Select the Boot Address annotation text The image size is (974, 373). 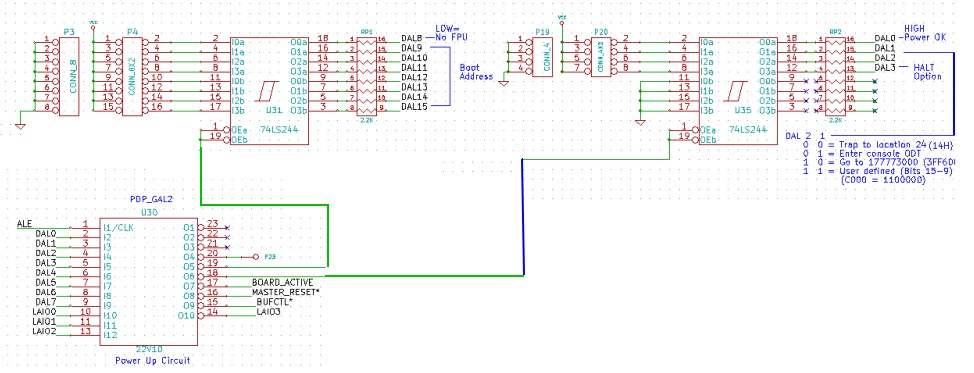[x=476, y=71]
